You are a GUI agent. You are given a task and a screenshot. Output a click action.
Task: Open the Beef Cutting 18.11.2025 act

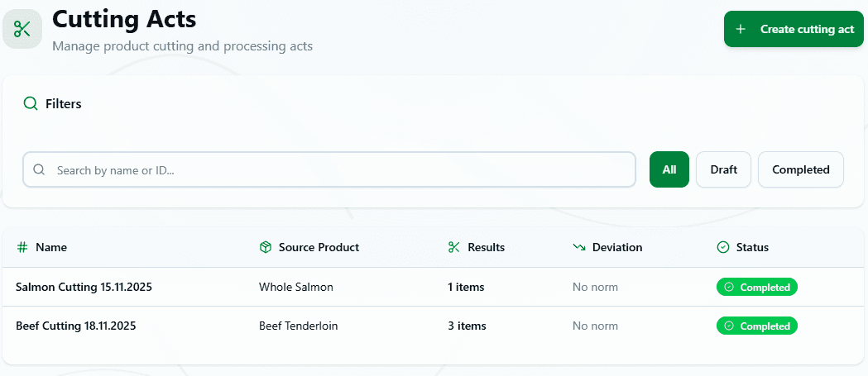click(x=75, y=326)
